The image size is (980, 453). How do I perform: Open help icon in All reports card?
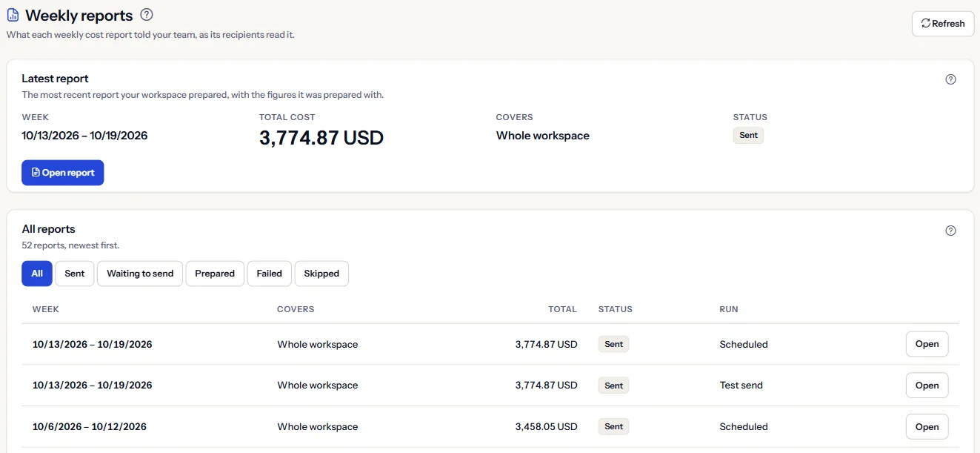click(951, 231)
